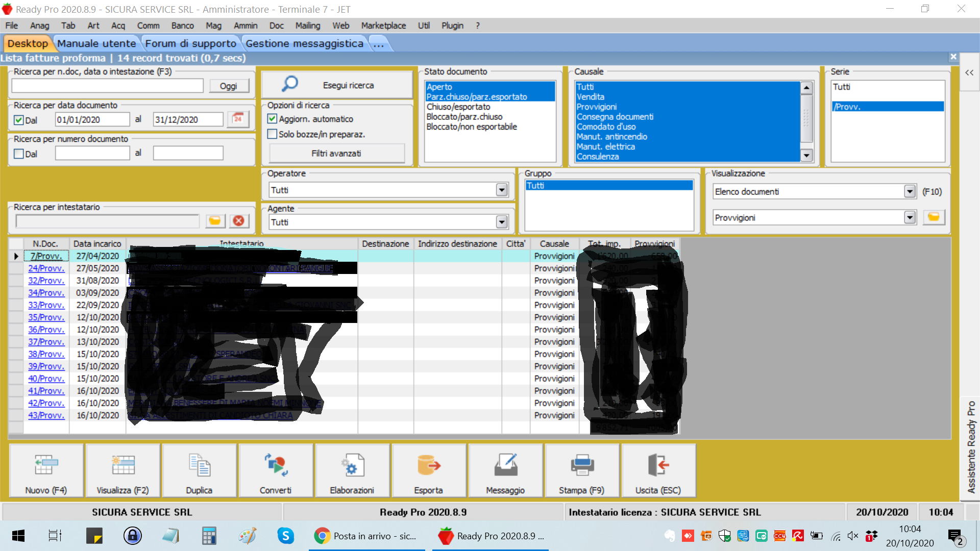Image resolution: width=980 pixels, height=551 pixels.
Task: Open the File menu
Action: [x=11, y=26]
